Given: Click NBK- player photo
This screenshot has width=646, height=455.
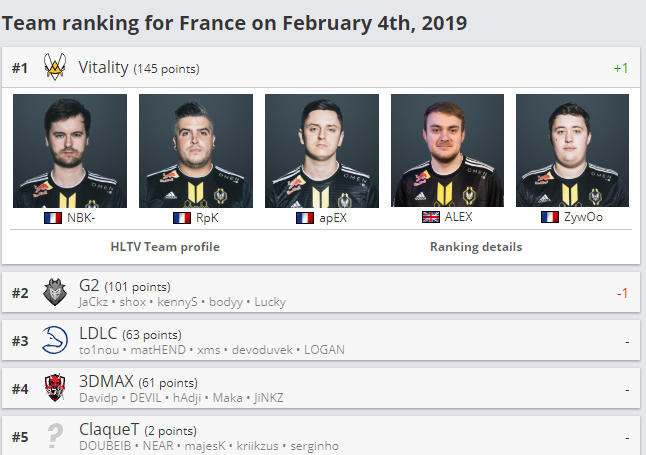Looking at the screenshot, I should pos(70,151).
